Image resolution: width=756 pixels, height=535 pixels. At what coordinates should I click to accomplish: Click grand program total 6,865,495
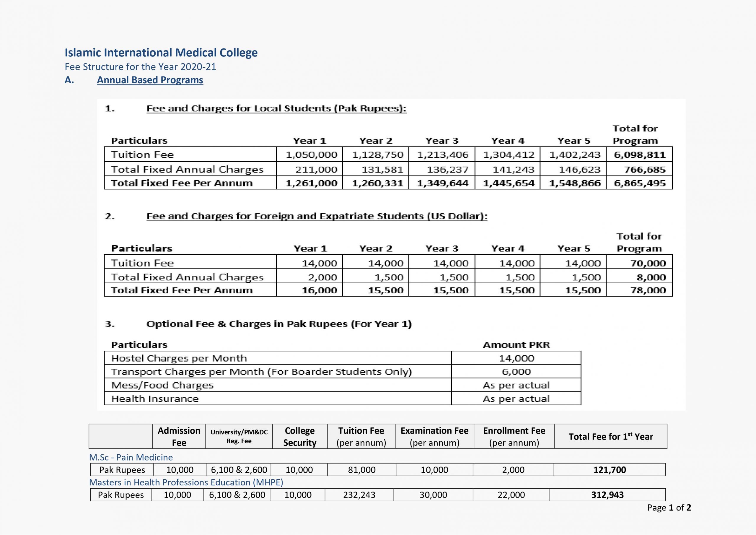[x=640, y=183]
